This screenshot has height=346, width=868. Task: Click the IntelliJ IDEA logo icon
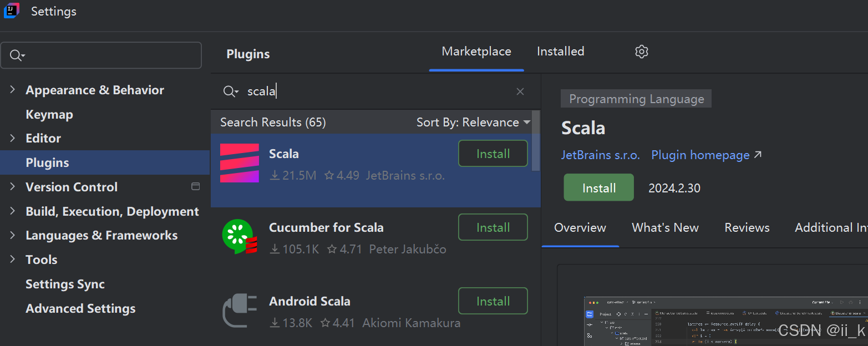pos(12,11)
